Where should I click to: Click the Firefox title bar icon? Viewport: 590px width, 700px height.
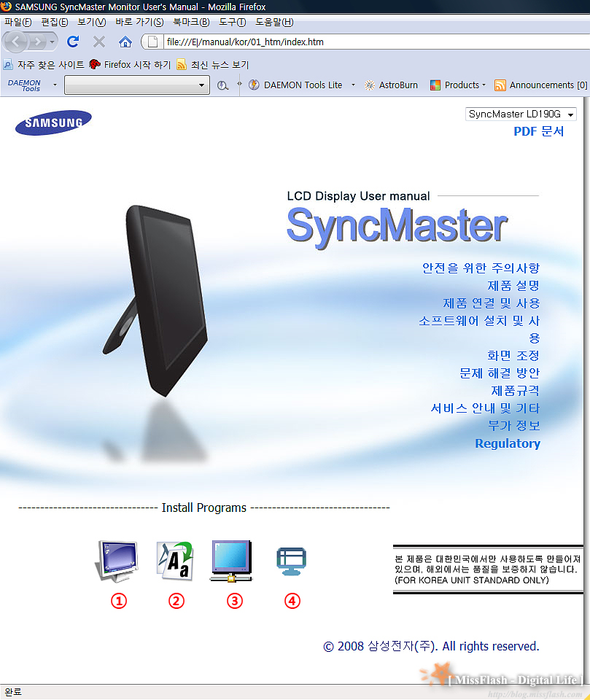click(x=7, y=7)
